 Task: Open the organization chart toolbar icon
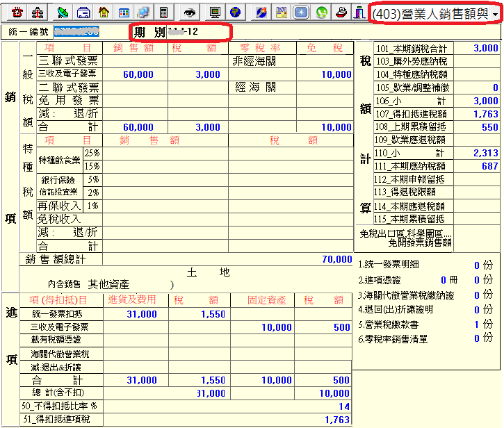(38, 12)
